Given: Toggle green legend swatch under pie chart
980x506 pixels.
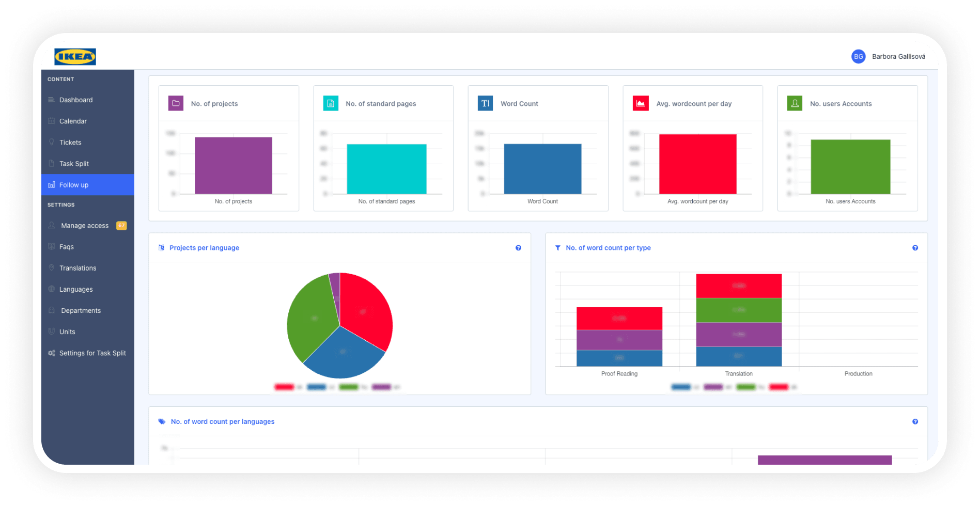Looking at the screenshot, I should (349, 387).
